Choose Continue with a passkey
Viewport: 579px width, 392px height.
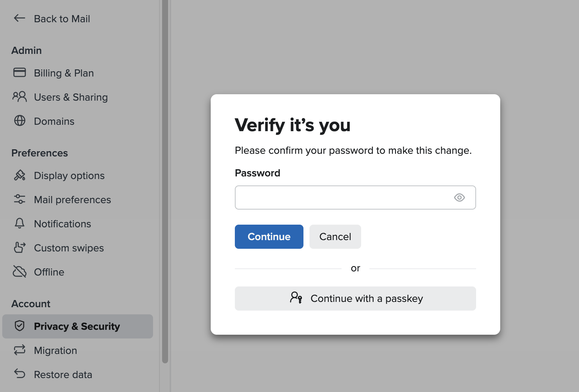[x=355, y=298]
